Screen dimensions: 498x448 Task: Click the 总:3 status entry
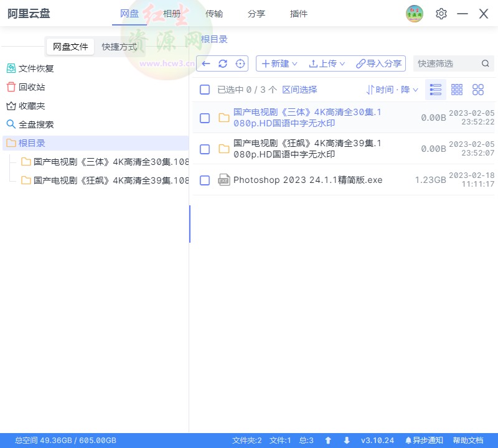(306, 441)
